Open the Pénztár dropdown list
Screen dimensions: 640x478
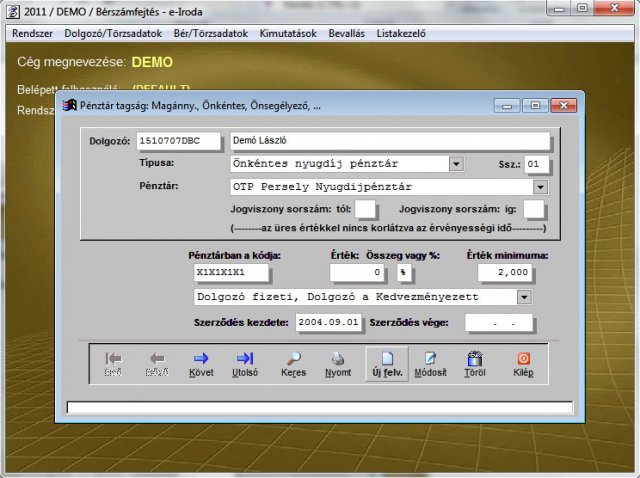540,187
